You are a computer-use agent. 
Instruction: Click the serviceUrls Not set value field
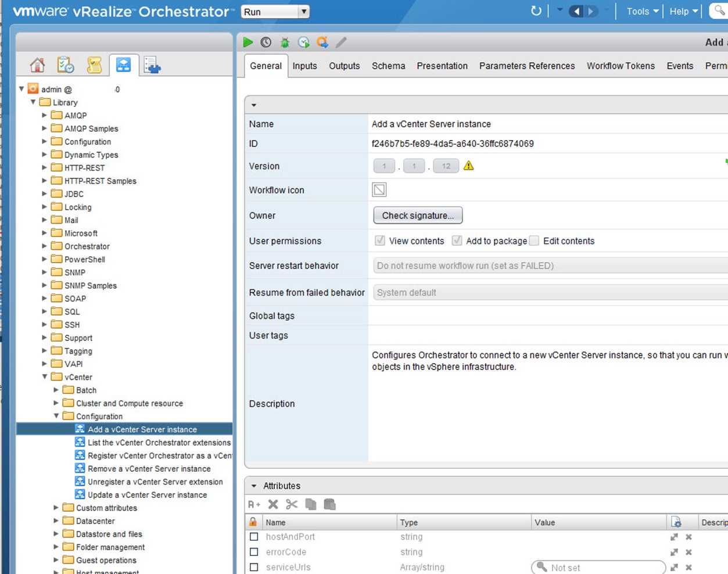[x=598, y=567]
